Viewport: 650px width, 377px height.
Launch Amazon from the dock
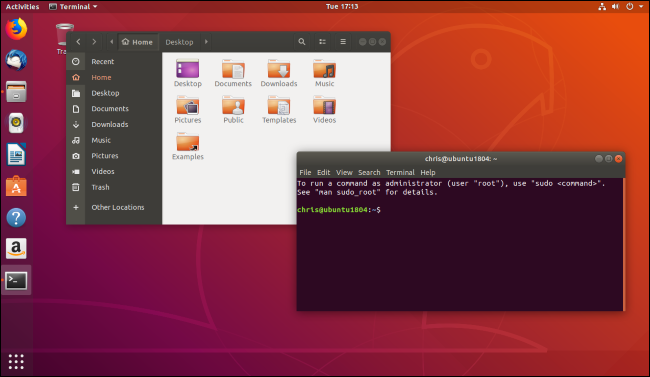click(16, 248)
